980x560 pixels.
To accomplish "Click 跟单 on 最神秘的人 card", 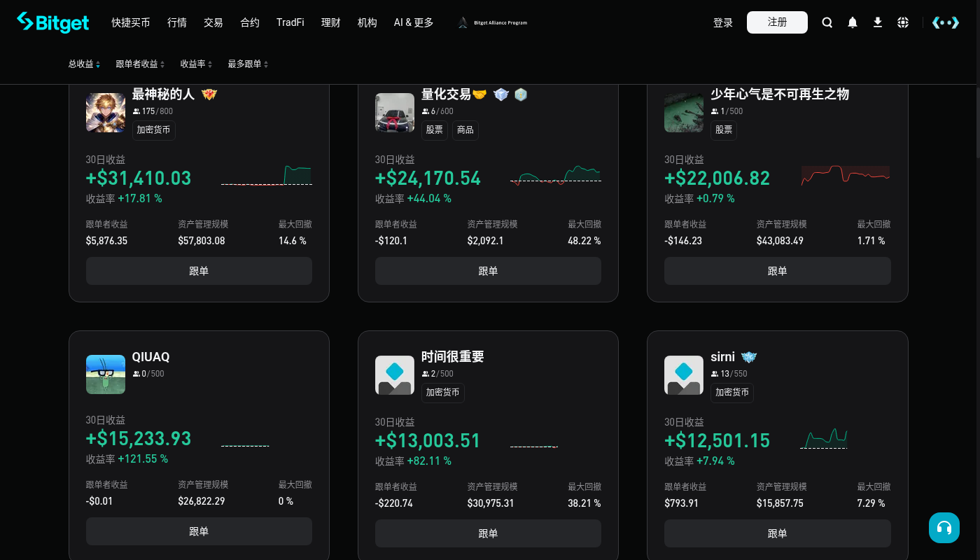I will pos(199,271).
